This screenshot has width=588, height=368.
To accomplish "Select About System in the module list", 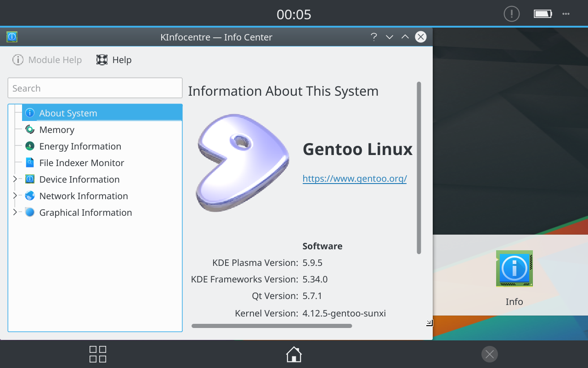I will coord(68,113).
